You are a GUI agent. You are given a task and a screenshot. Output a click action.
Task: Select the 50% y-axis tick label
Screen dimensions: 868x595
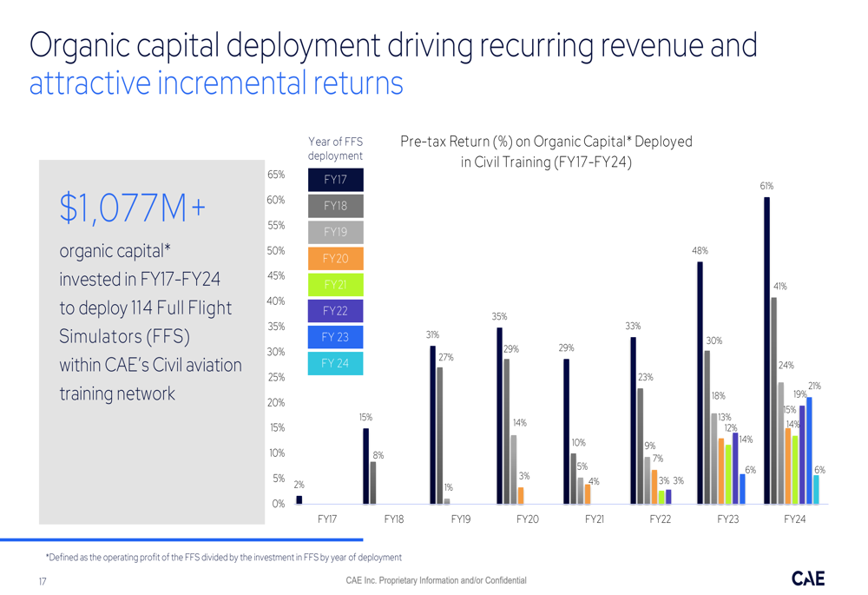pyautogui.click(x=276, y=251)
